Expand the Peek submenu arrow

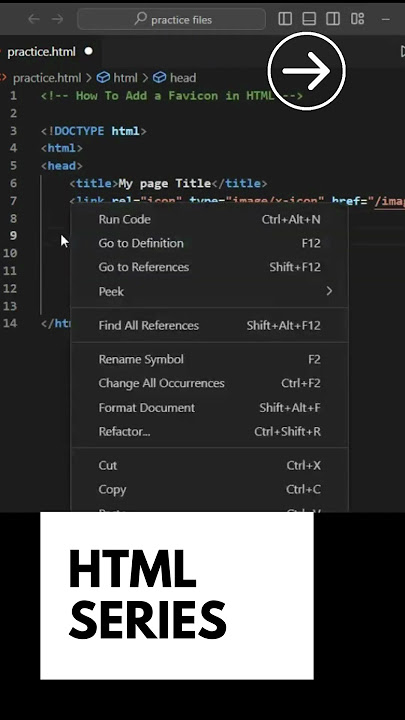tap(329, 291)
